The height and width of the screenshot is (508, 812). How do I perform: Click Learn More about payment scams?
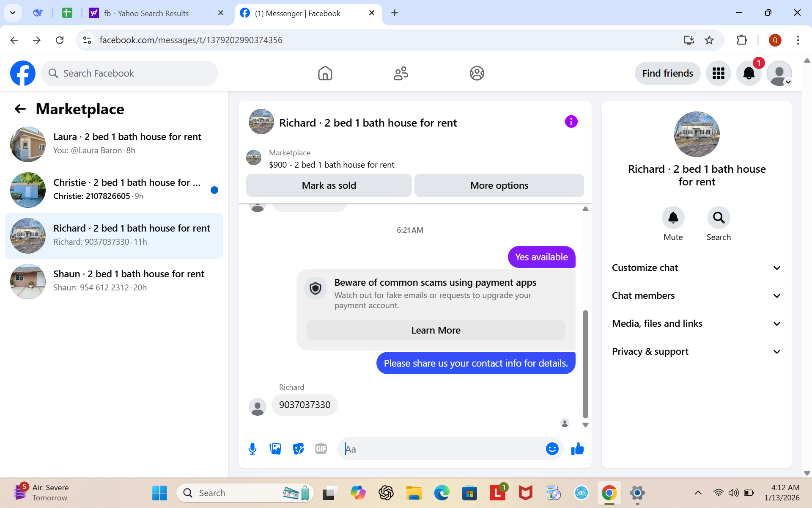coord(436,330)
